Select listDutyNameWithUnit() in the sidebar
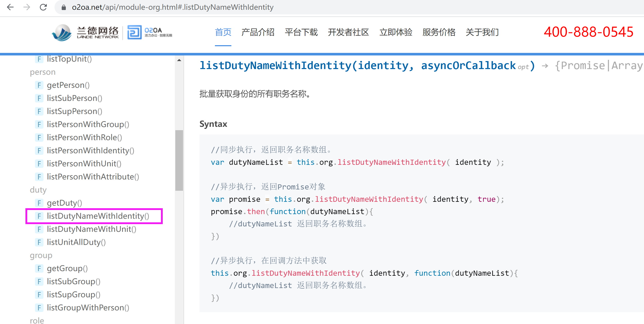The height and width of the screenshot is (324, 644). tap(91, 229)
